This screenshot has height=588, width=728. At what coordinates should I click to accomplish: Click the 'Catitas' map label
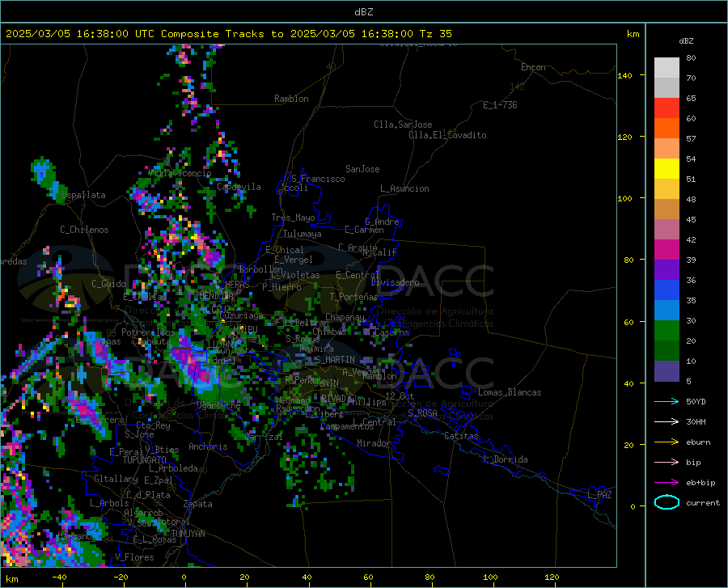pyautogui.click(x=462, y=436)
